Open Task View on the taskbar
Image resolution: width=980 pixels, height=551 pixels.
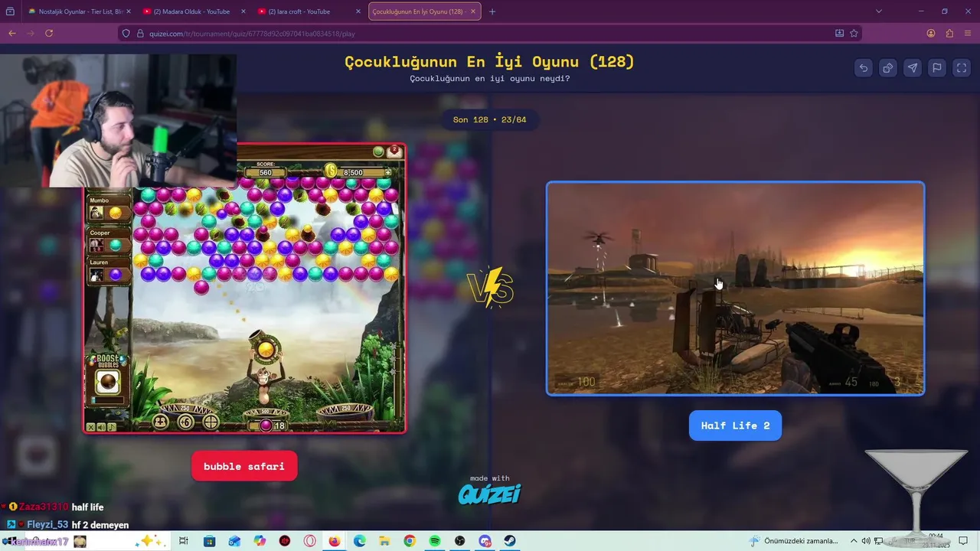(x=184, y=541)
